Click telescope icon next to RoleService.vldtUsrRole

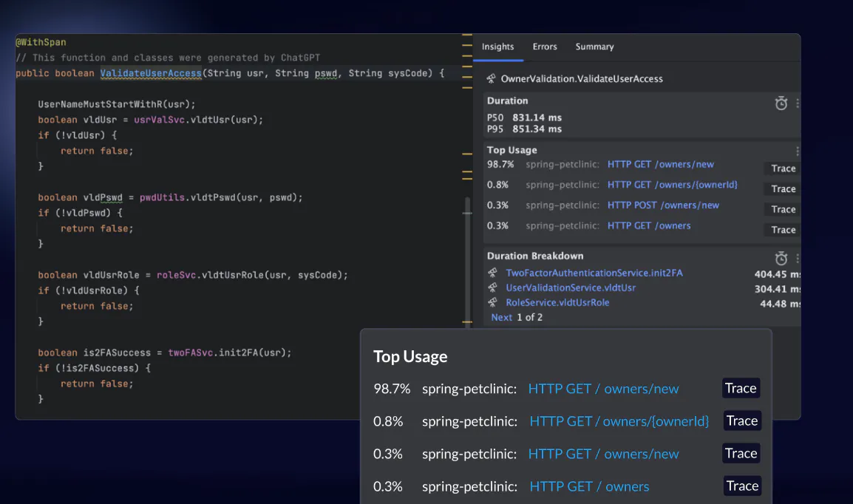coord(493,302)
